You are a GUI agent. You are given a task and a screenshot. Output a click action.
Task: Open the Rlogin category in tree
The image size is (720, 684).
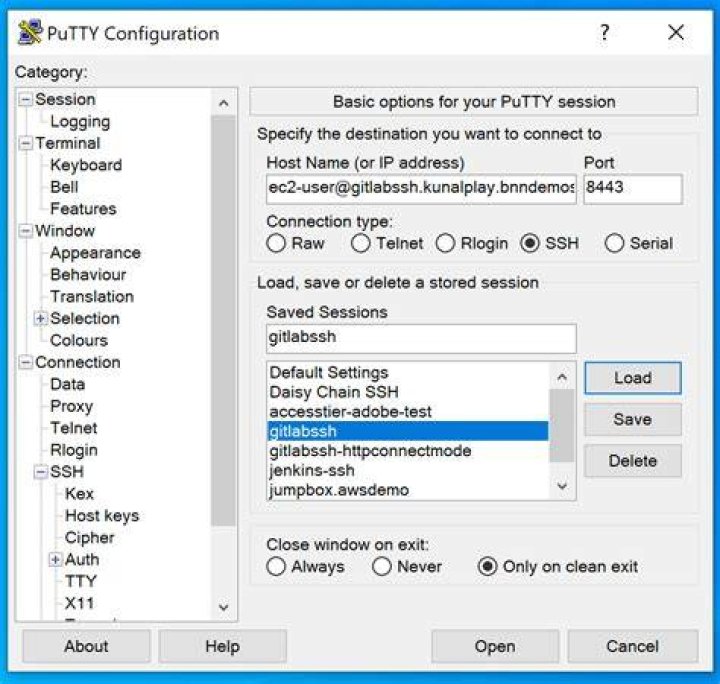pos(73,450)
